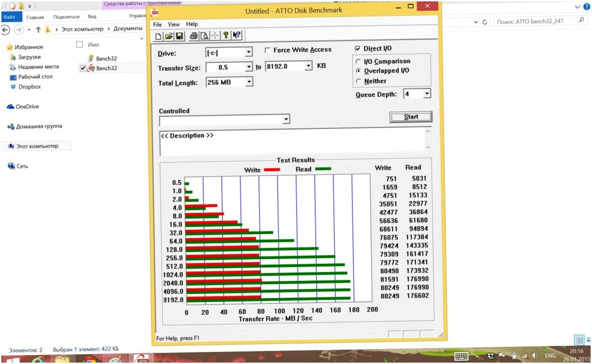The width and height of the screenshot is (592, 364).
Task: Click the Print toolbar icon
Action: 193,36
